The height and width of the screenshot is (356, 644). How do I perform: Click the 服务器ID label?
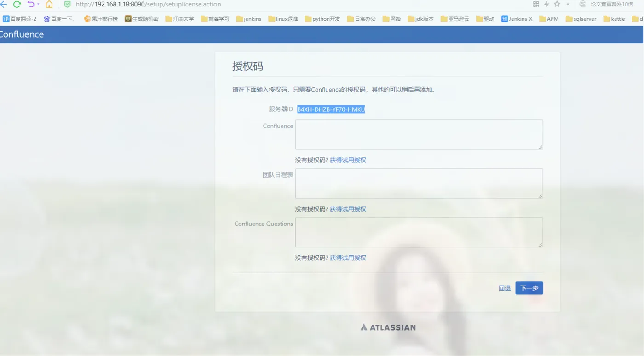(281, 109)
